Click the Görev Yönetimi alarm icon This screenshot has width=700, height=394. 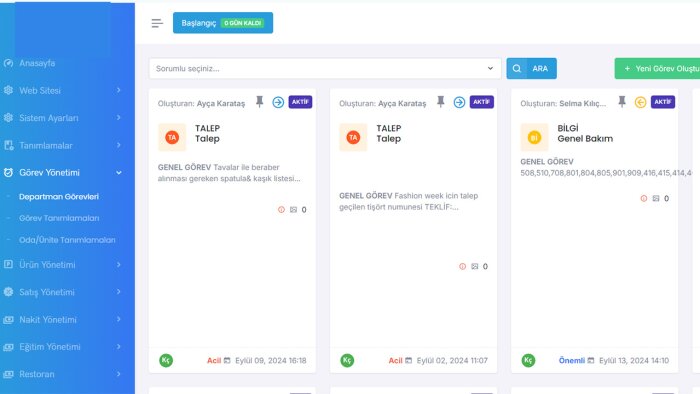(x=8, y=172)
